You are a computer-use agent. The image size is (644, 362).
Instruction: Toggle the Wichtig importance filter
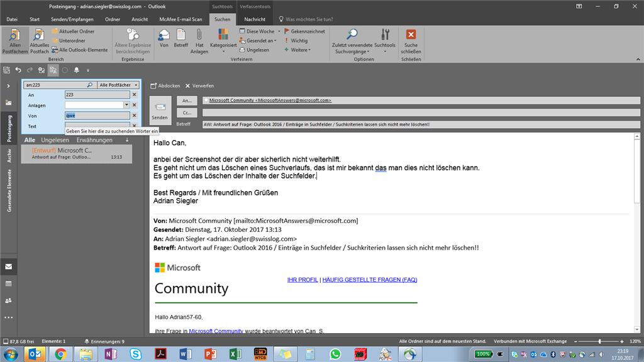(296, 41)
